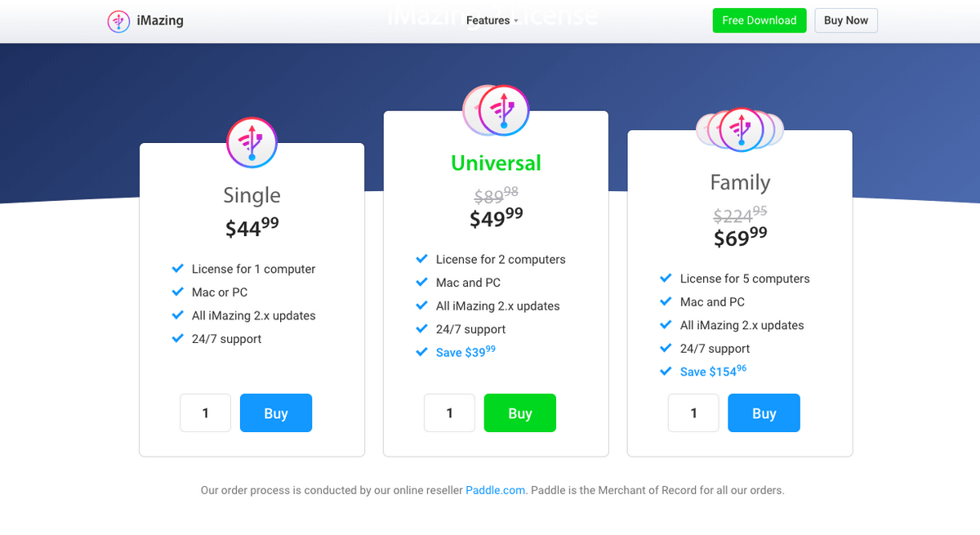Click the Family license stacked icons

[740, 130]
